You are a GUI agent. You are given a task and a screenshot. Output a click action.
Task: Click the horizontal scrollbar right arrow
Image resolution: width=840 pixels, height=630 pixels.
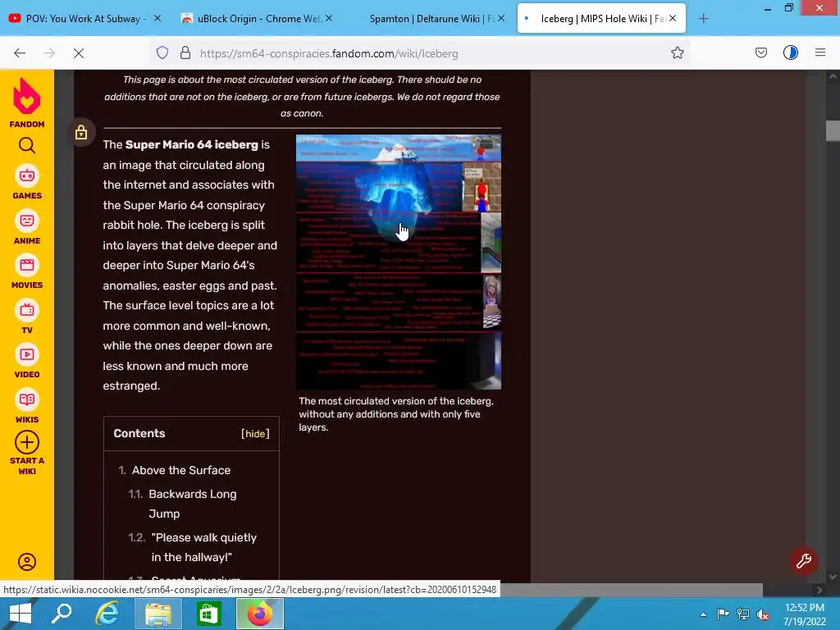[x=819, y=590]
